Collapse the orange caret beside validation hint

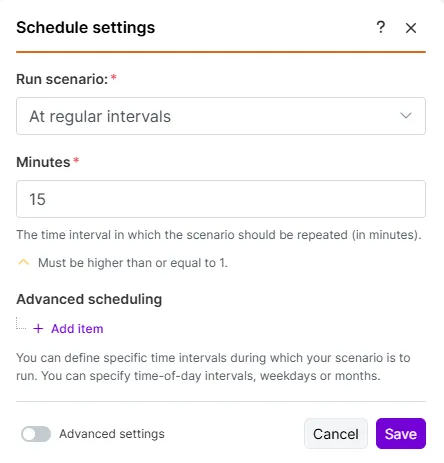pos(23,263)
